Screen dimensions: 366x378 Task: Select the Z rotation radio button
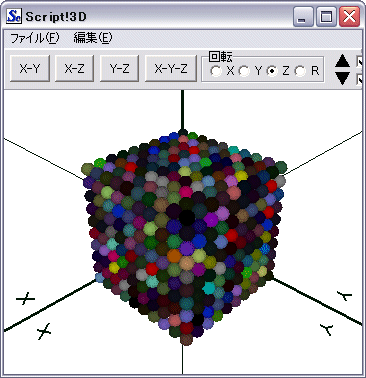(273, 71)
